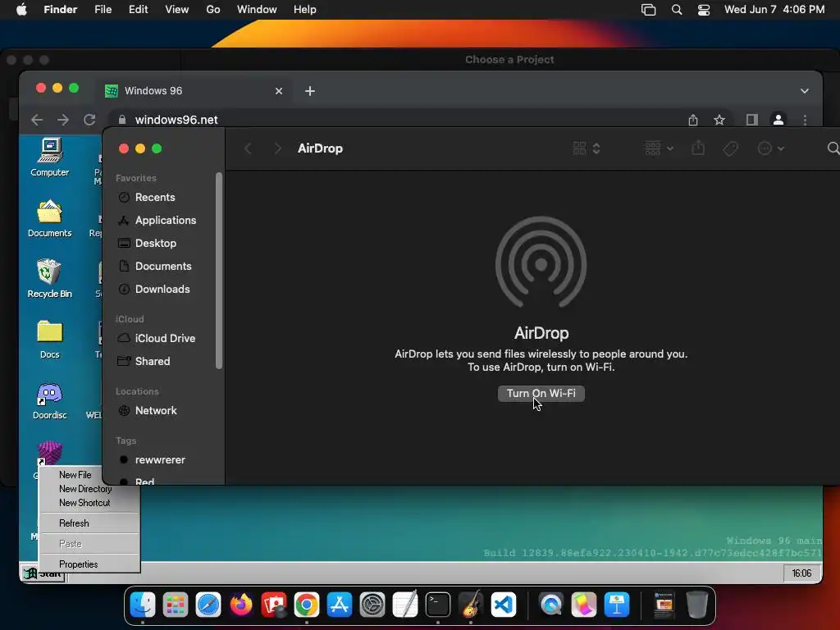Click browser share page icon
This screenshot has width=840, height=630.
coord(693,120)
